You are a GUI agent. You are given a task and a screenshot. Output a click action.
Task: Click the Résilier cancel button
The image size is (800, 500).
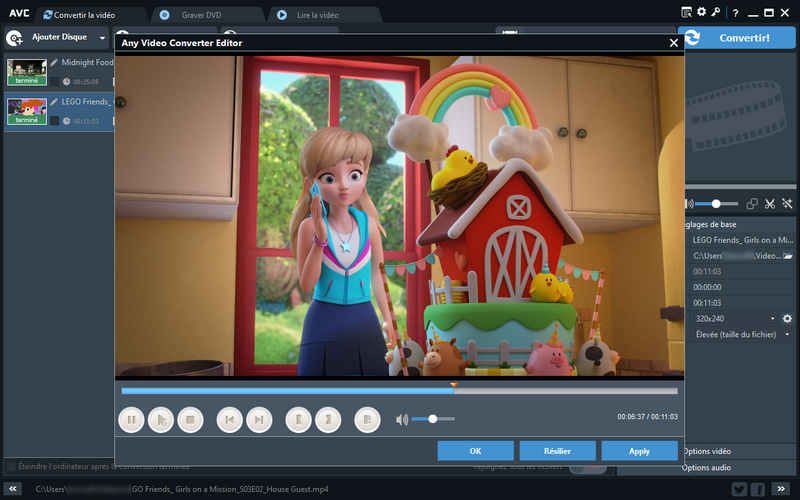coord(558,451)
